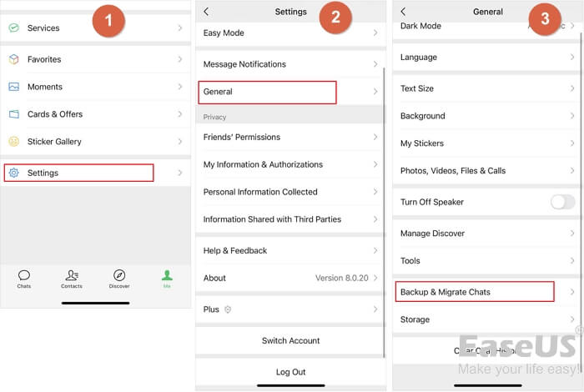Open the General settings entry
The height and width of the screenshot is (392, 584).
pyautogui.click(x=267, y=92)
